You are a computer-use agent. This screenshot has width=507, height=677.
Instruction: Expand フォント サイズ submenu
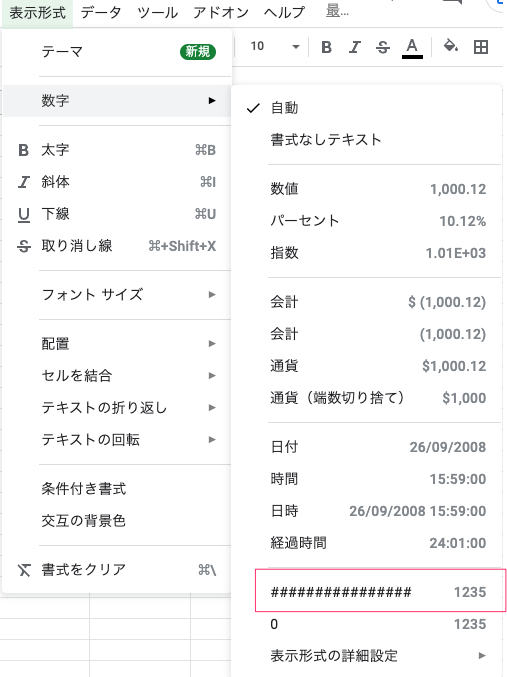point(117,294)
